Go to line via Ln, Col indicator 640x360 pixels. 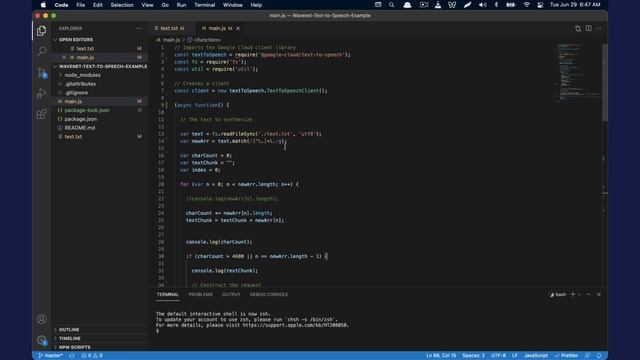pyautogui.click(x=441, y=356)
